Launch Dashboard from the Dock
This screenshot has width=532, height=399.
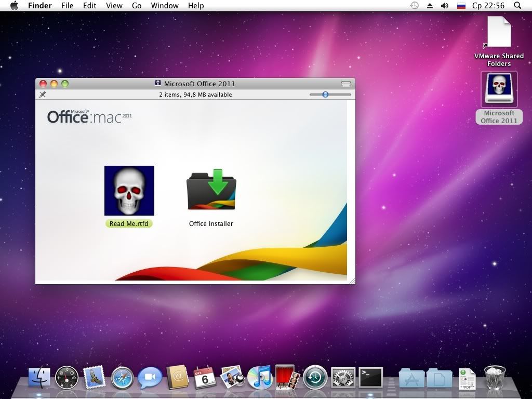[67, 377]
